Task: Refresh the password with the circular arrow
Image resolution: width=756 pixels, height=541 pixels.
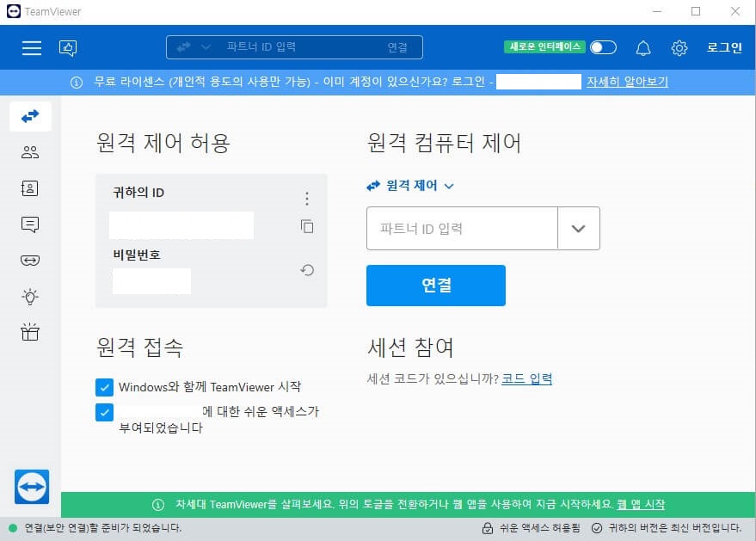Action: [x=307, y=270]
